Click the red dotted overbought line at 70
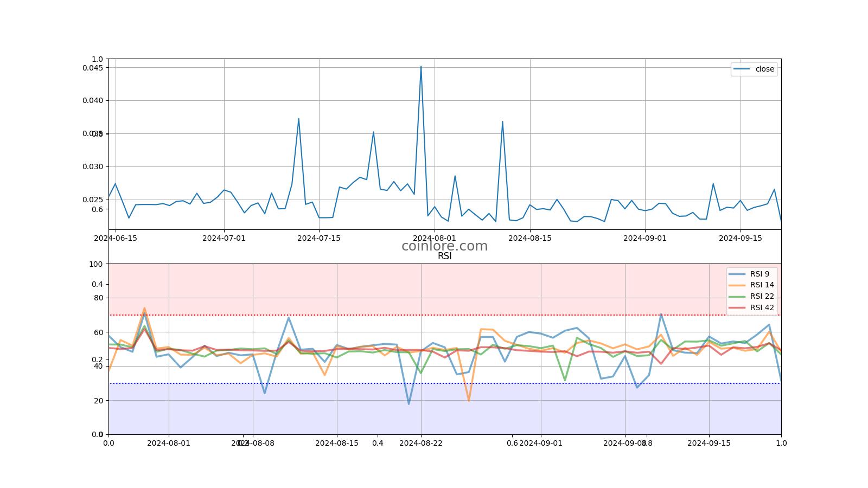This screenshot has height=488, width=868. (x=445, y=315)
